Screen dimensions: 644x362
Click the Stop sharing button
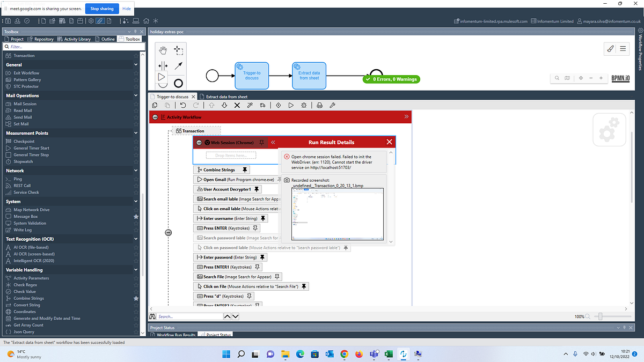(101, 8)
